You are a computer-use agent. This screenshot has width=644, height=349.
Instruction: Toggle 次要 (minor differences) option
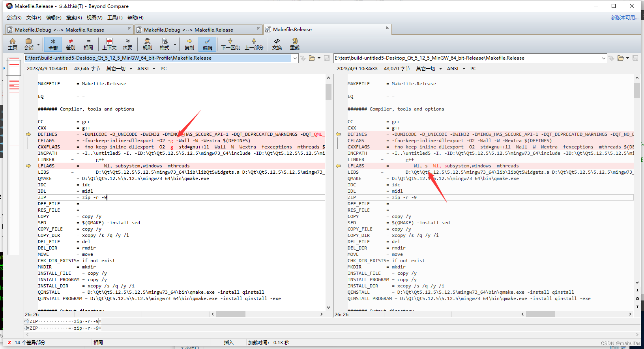point(127,44)
